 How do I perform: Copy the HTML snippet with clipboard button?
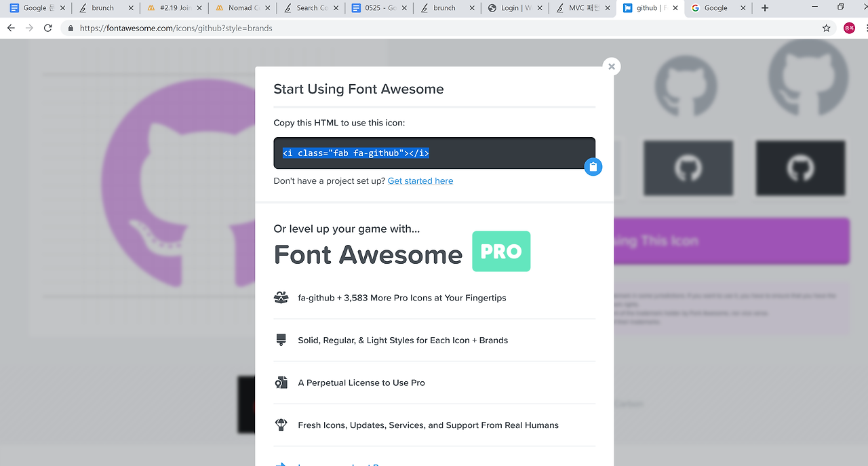pyautogui.click(x=593, y=166)
